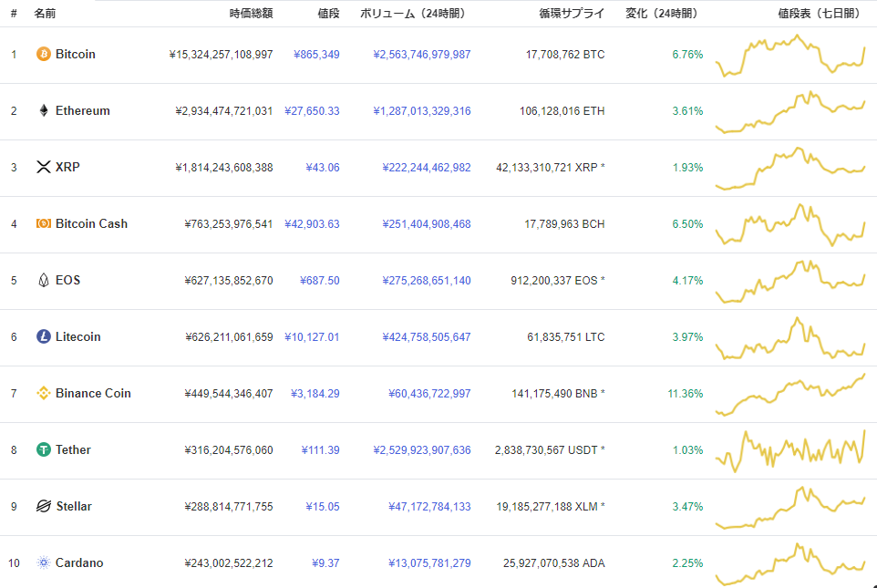This screenshot has height=588, width=877.
Task: Click the blue Litecoin logo icon
Action: [x=43, y=336]
